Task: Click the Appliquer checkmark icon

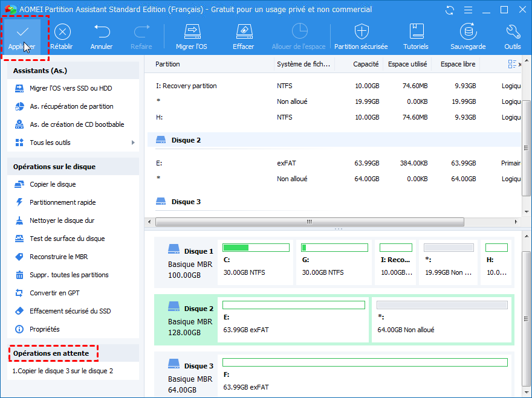Action: point(23,32)
